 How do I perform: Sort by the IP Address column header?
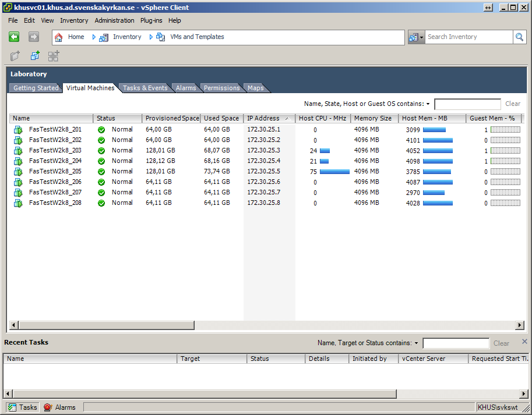pos(269,118)
